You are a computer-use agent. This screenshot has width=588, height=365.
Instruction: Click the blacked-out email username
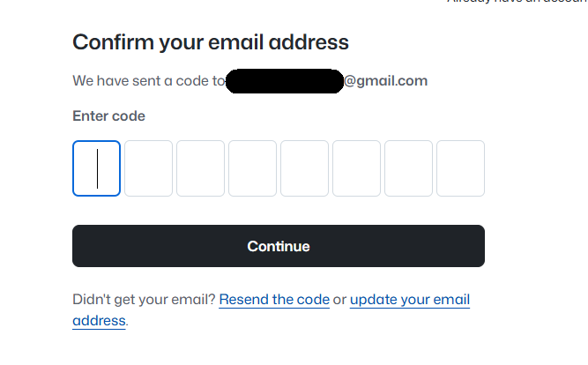pyautogui.click(x=284, y=81)
